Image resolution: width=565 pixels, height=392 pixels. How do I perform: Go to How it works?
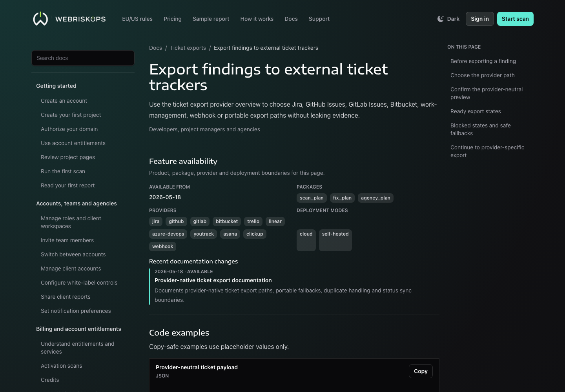click(257, 19)
